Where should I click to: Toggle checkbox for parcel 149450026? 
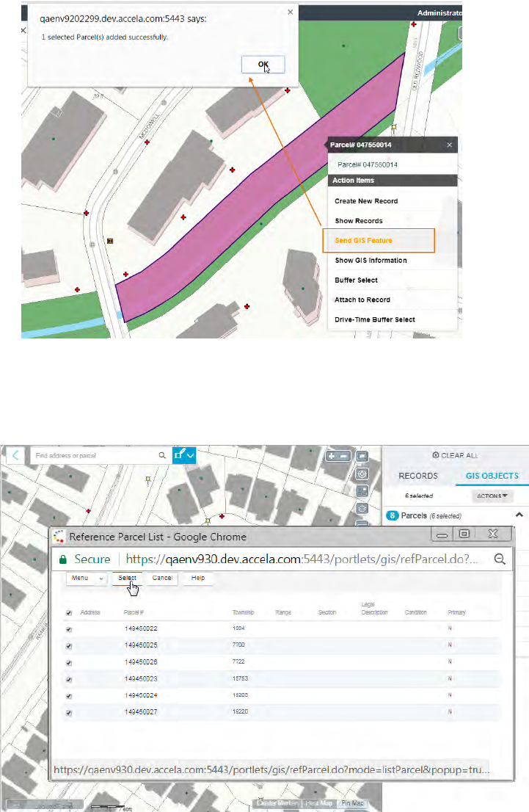69,663
